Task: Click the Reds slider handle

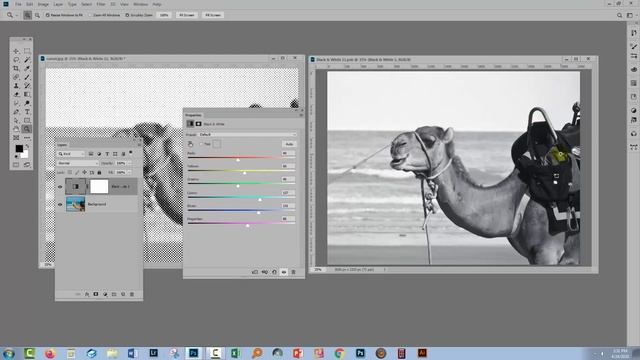Action: pyautogui.click(x=238, y=160)
